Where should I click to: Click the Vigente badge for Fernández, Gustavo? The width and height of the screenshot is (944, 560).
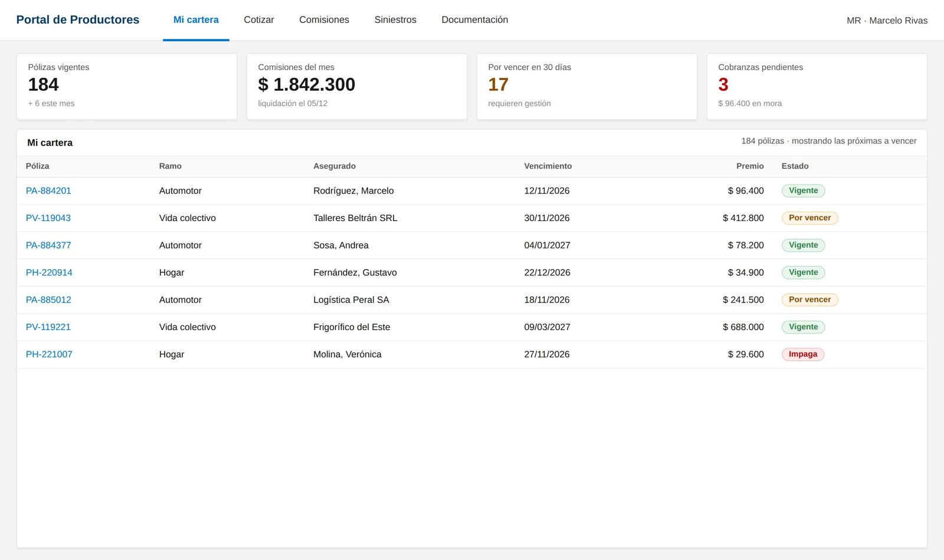804,272
